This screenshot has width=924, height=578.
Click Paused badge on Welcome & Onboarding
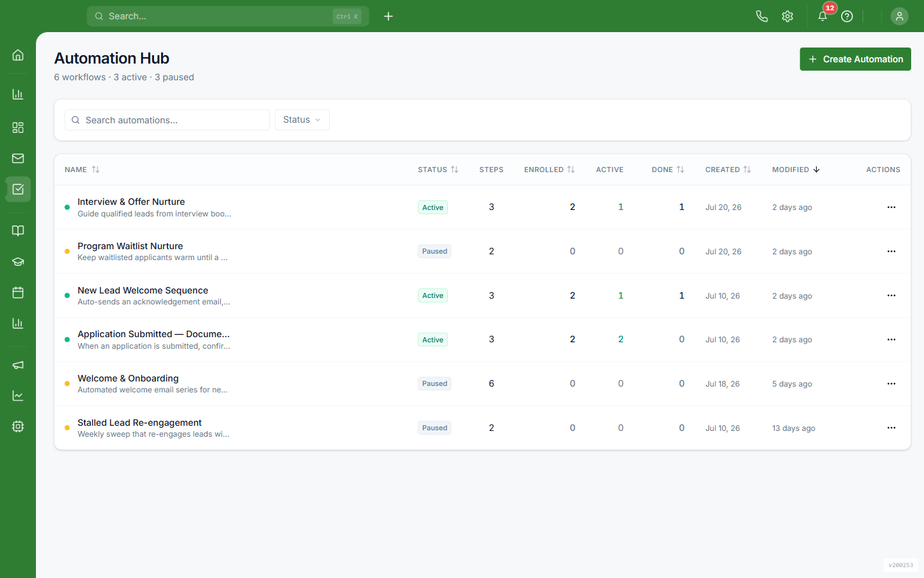point(434,384)
